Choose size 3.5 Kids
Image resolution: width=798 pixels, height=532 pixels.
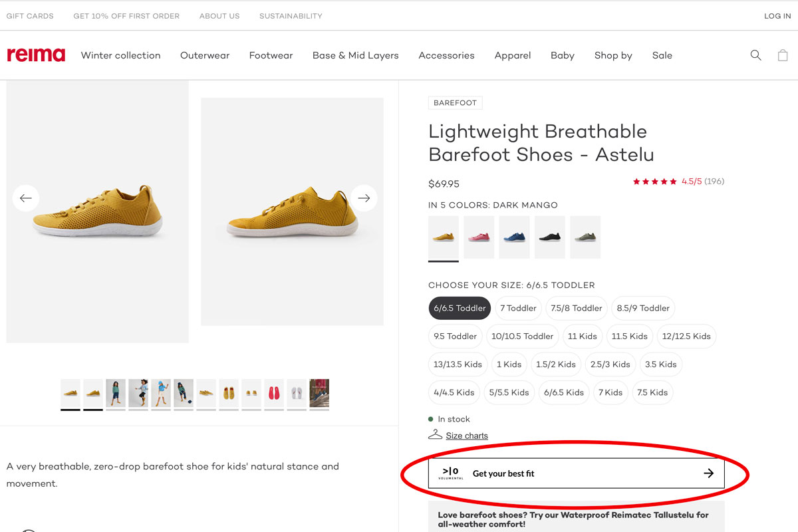pos(660,364)
